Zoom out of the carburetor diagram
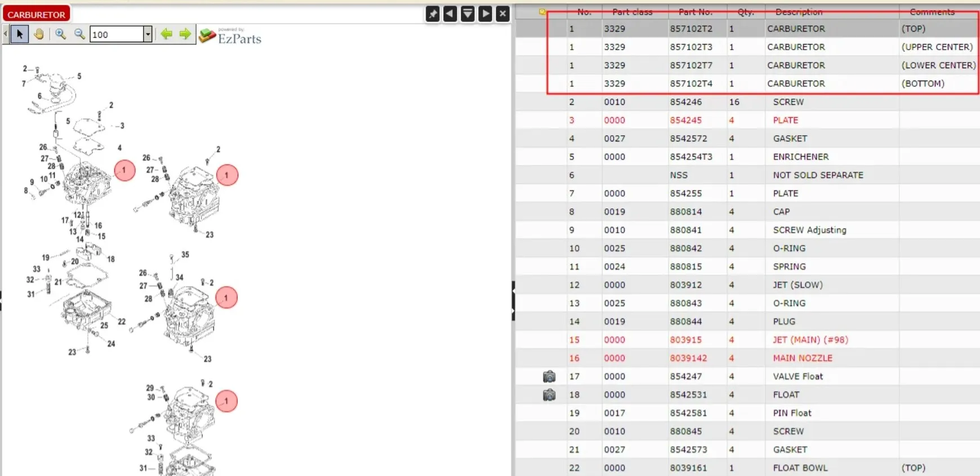This screenshot has width=980, height=476. [79, 34]
